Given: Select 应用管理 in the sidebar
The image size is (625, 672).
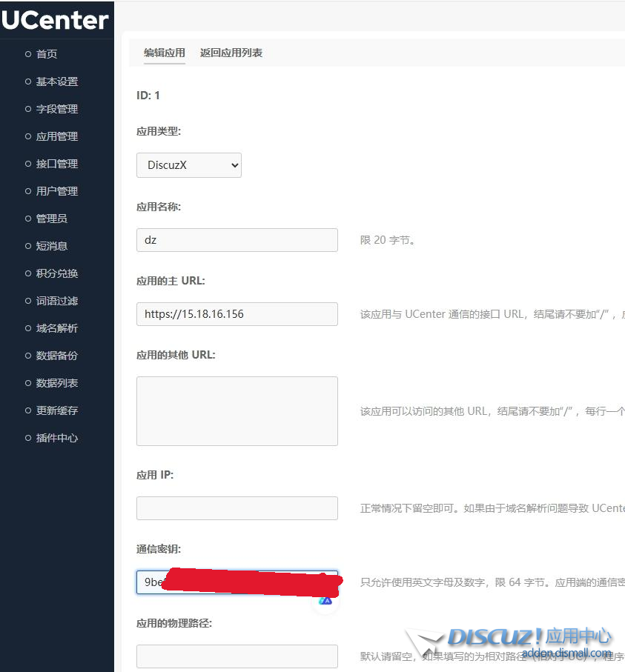Looking at the screenshot, I should pyautogui.click(x=56, y=136).
